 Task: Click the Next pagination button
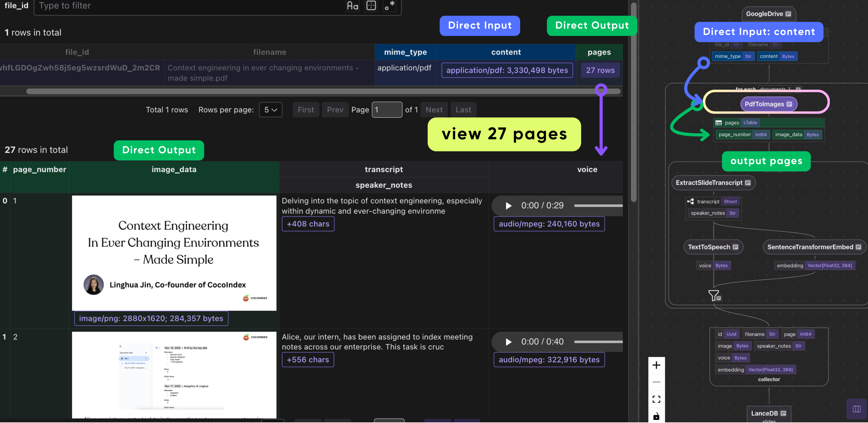[x=434, y=110]
